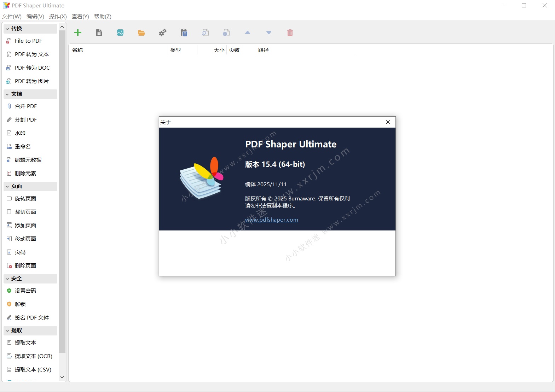
Task: Open the 操作(X) menu
Action: coord(58,17)
